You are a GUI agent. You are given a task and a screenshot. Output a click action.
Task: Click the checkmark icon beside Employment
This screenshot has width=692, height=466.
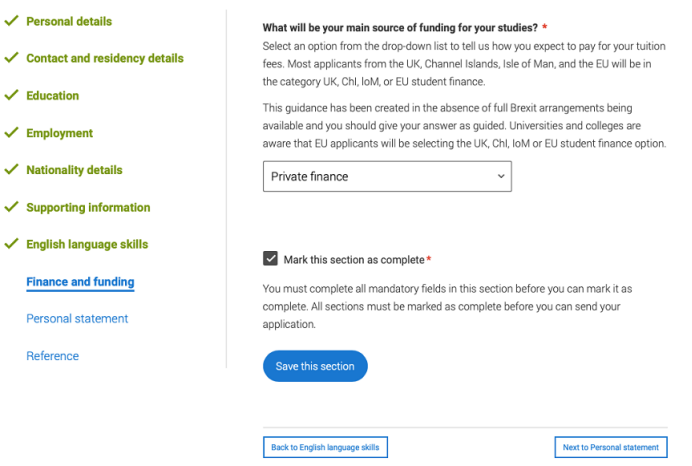[11, 132]
